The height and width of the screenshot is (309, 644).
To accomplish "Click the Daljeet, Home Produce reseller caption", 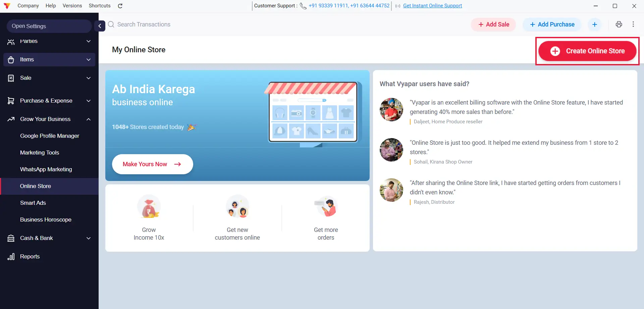I will pos(448,122).
